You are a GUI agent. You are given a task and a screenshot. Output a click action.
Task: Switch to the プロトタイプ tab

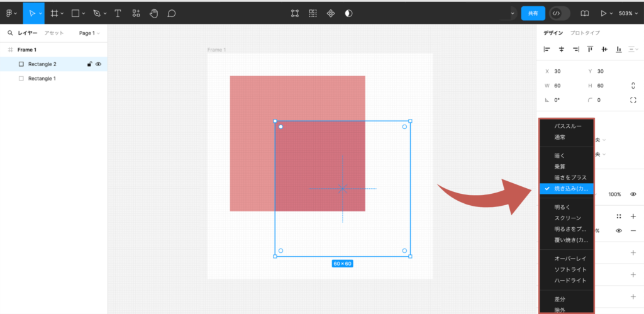(x=584, y=33)
